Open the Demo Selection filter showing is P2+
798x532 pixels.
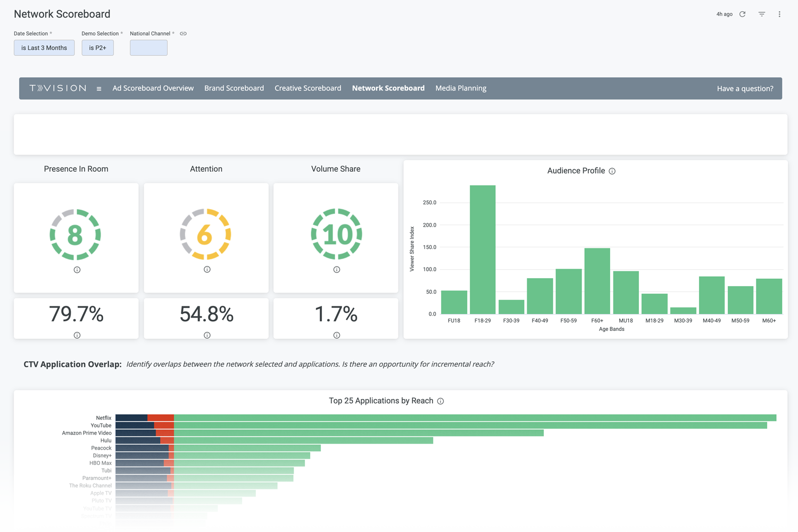pyautogui.click(x=97, y=47)
